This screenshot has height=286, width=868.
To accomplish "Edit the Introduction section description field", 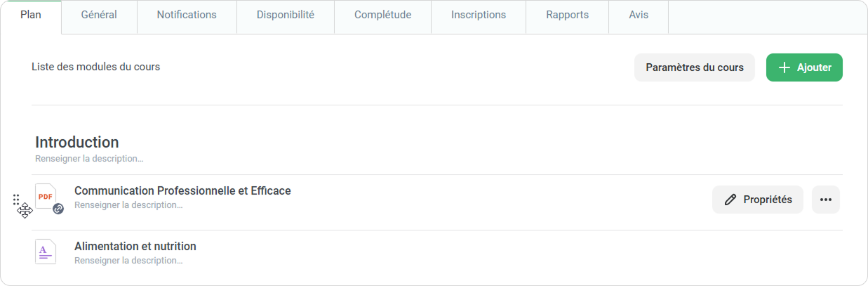I will pos(89,159).
